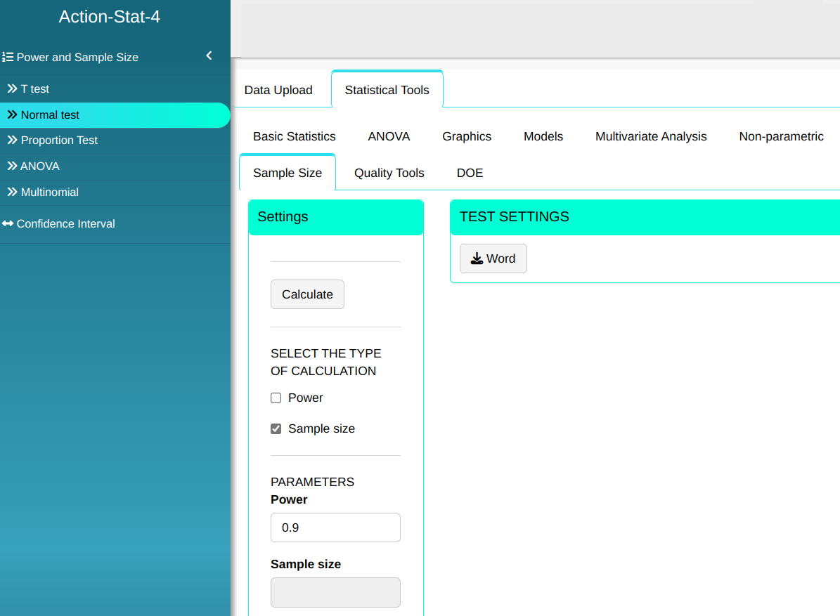
Task: Open the Quality Tools tab
Action: coord(389,173)
